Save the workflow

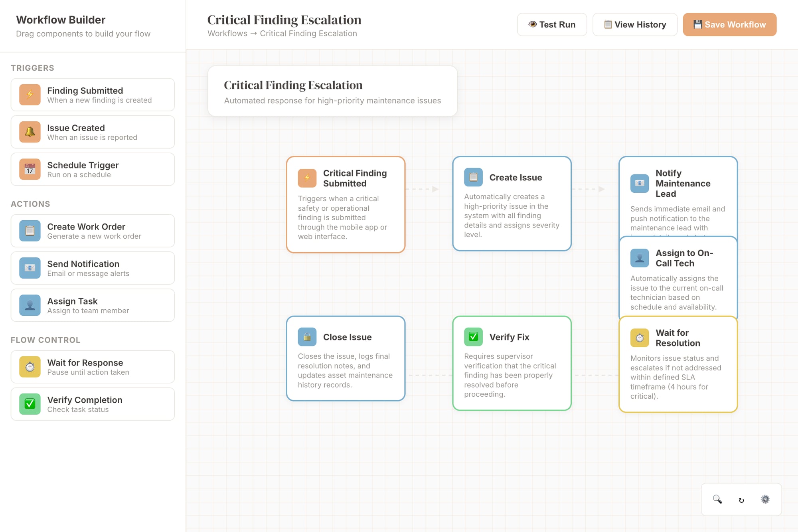click(x=729, y=24)
